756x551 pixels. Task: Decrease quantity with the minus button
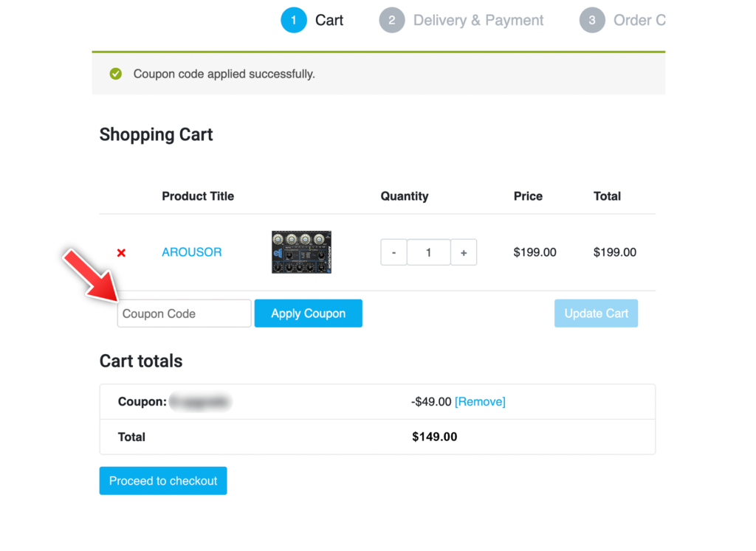(x=394, y=252)
